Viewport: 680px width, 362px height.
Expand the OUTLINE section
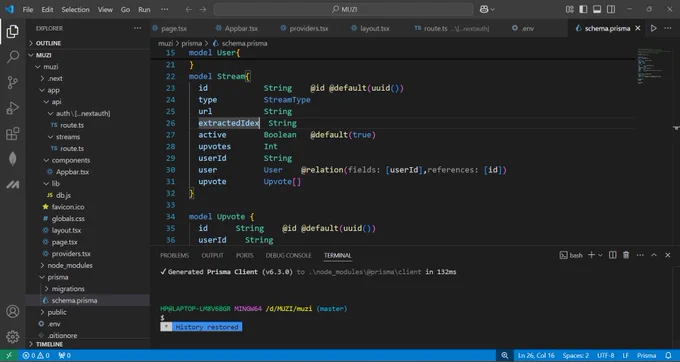coord(88,43)
